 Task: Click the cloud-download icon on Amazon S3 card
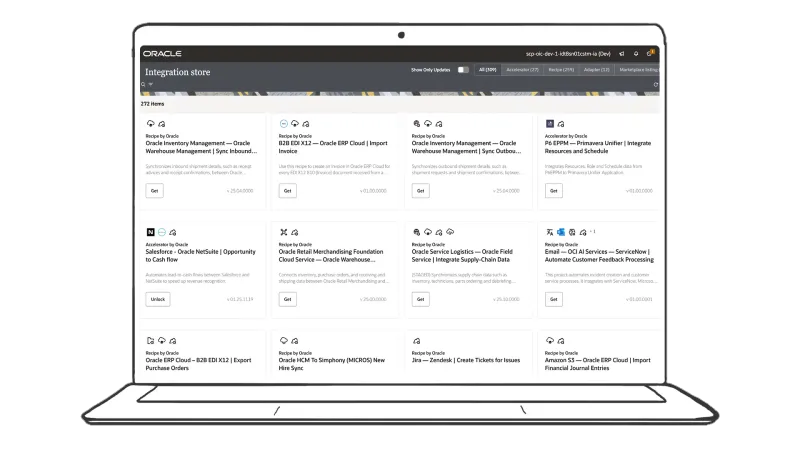[549, 340]
